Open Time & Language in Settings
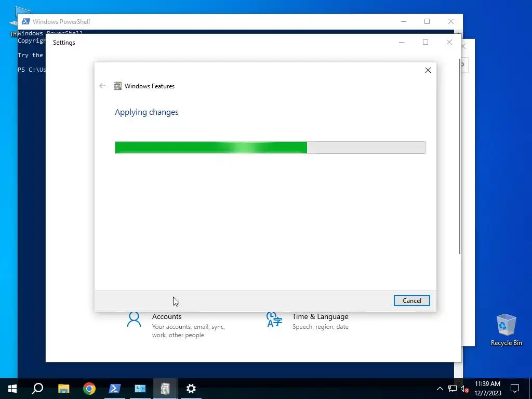532x399 pixels. tap(308, 321)
